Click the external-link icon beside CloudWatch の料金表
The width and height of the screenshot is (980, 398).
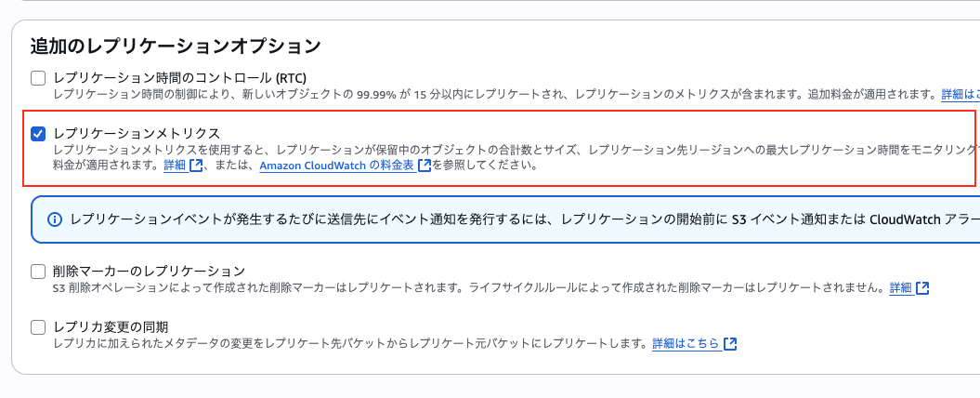[425, 166]
